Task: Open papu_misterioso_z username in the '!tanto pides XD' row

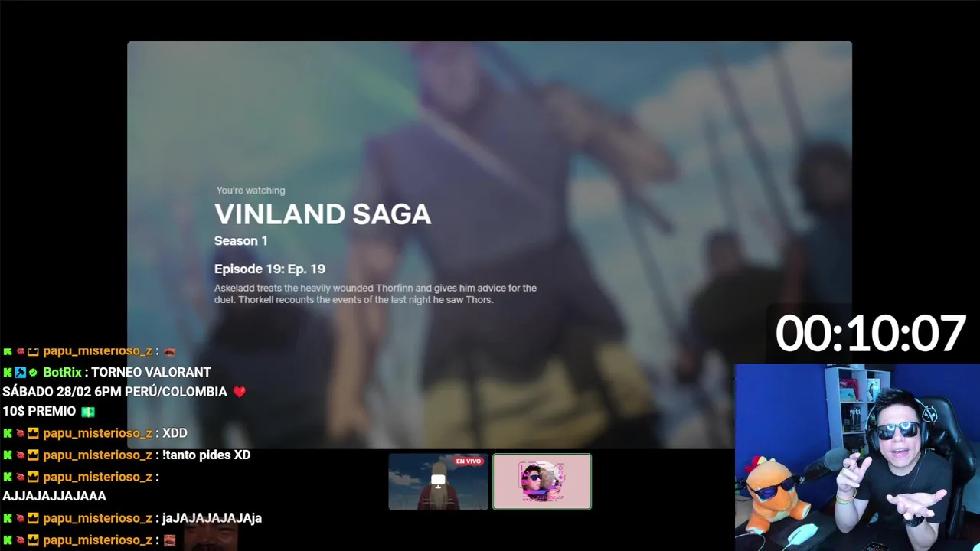Action: click(97, 455)
